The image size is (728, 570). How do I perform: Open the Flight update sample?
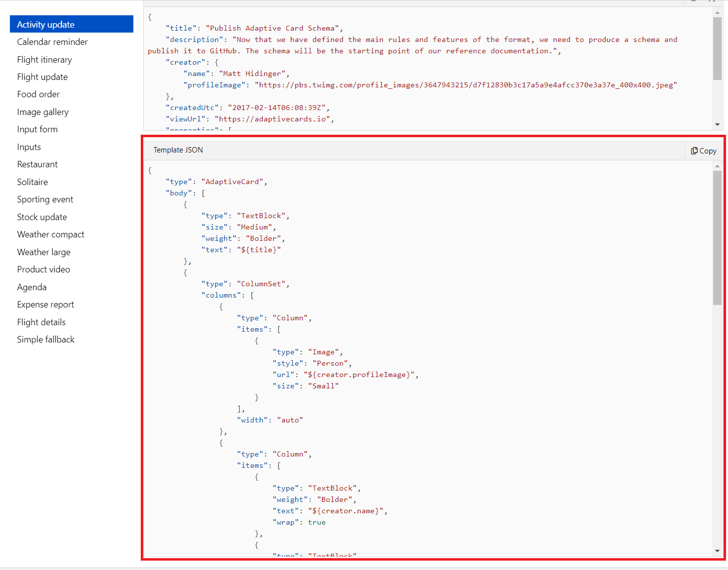(42, 76)
